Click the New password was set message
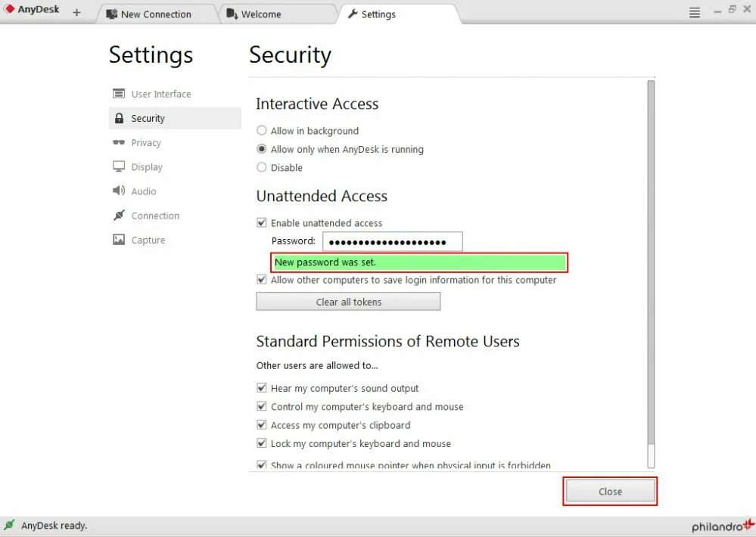Screen dimensions: 756x537 click(419, 262)
